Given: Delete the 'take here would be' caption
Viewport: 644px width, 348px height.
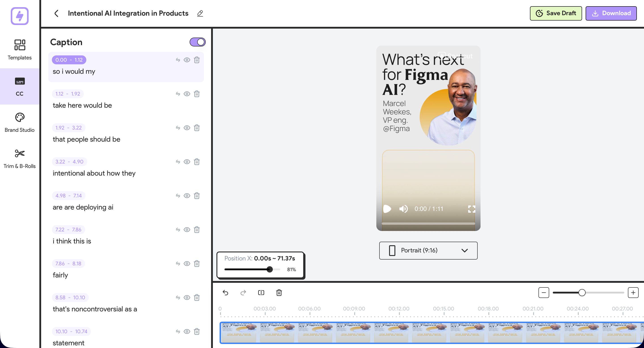Looking at the screenshot, I should (x=197, y=94).
